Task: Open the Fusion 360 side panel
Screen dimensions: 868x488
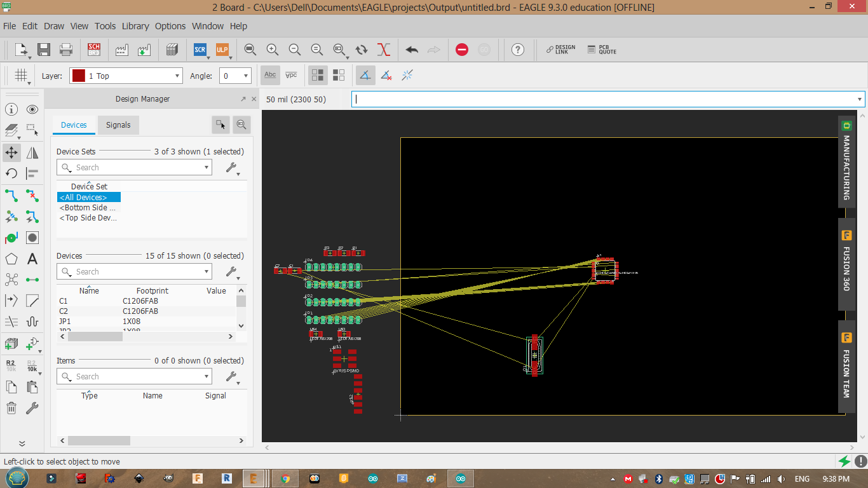Action: pyautogui.click(x=846, y=264)
